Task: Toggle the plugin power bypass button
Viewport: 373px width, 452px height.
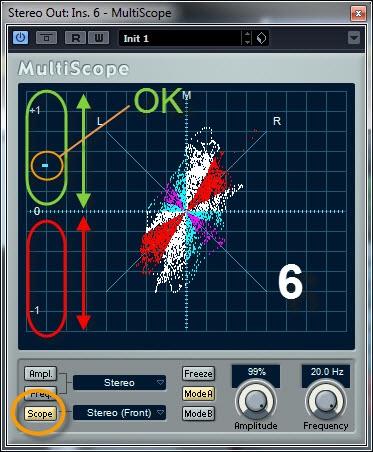Action: pyautogui.click(x=20, y=38)
